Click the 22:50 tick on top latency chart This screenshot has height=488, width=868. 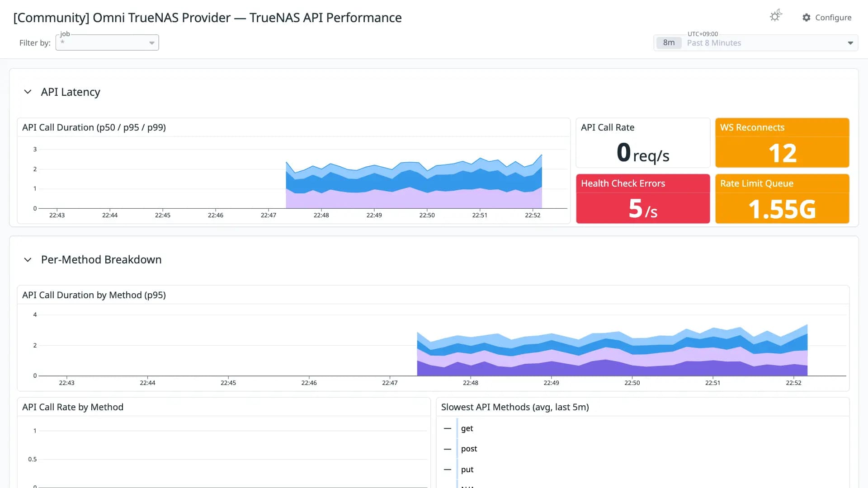tap(427, 215)
